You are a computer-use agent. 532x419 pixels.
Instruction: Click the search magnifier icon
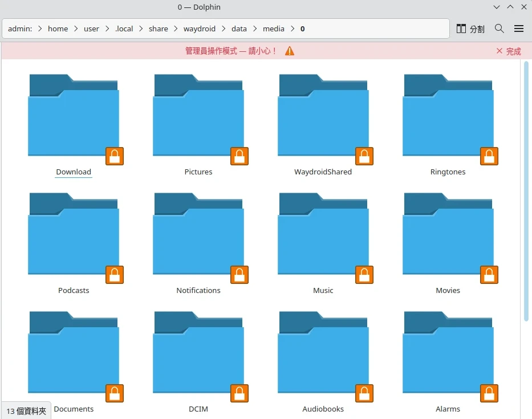[499, 29]
